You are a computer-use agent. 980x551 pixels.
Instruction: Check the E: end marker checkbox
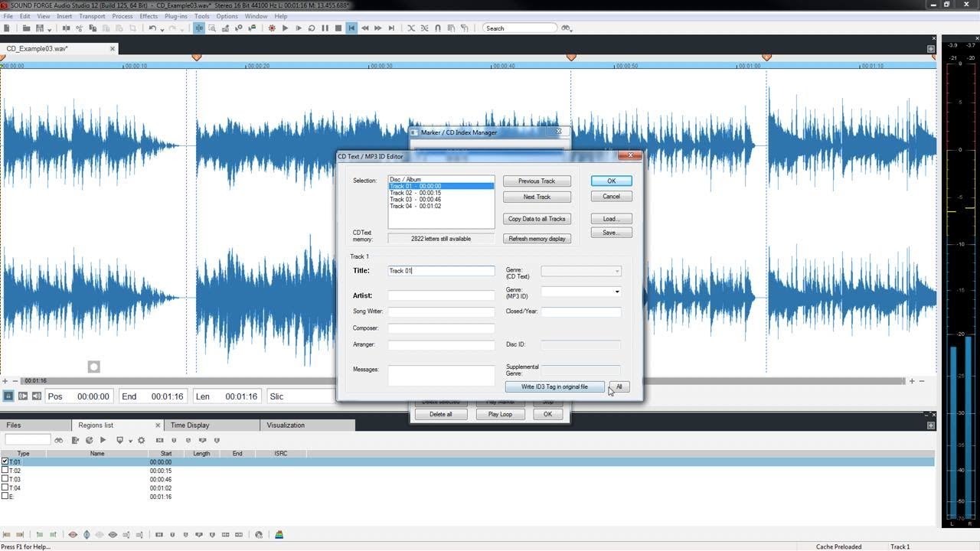coord(5,496)
